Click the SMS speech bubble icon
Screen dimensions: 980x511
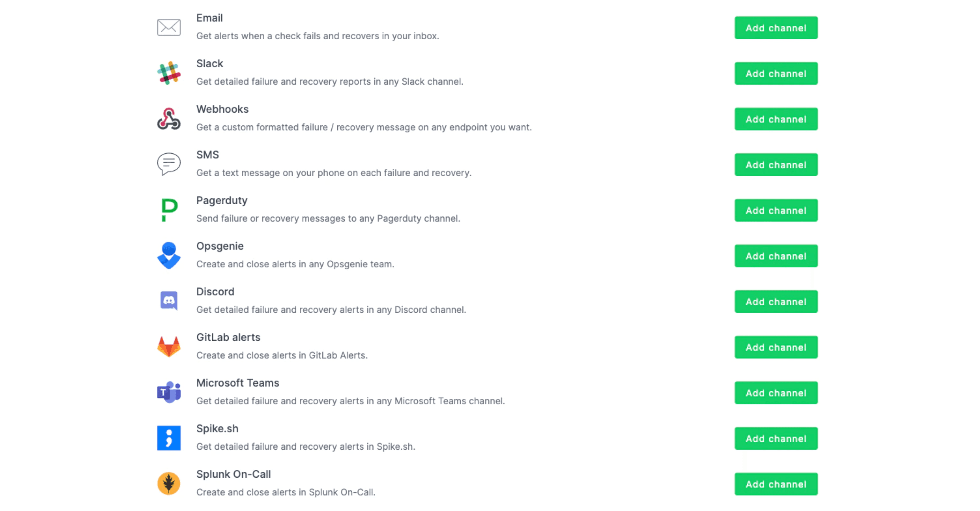(x=168, y=164)
